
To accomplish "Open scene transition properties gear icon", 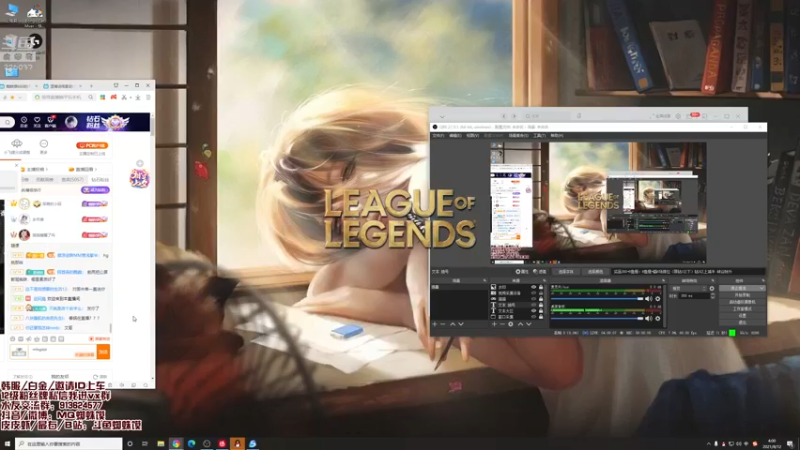I will tap(712, 288).
